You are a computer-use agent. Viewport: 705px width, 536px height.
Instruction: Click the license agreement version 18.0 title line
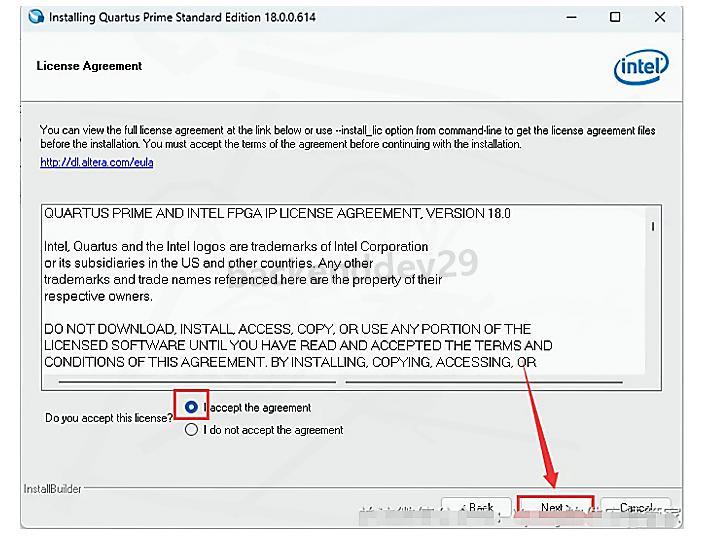tap(277, 213)
